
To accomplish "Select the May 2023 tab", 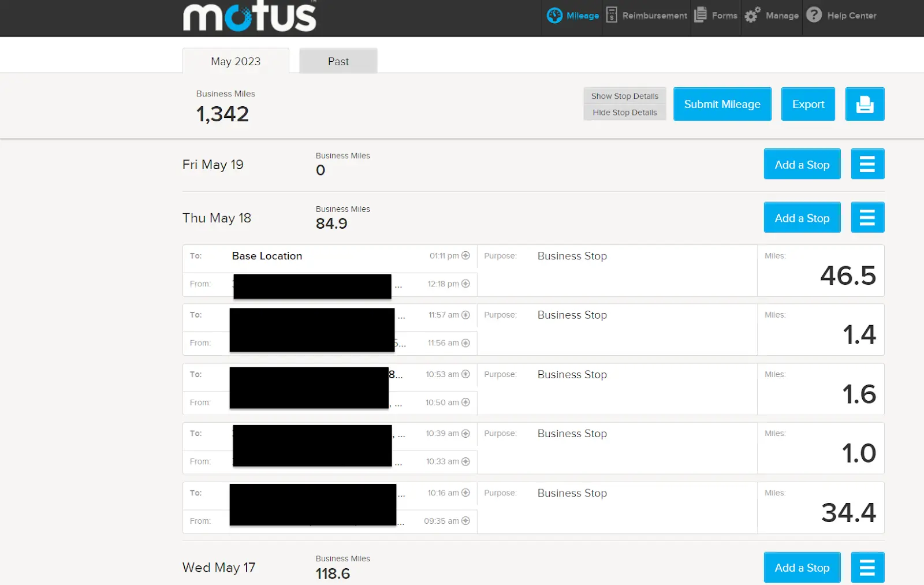I will (236, 61).
